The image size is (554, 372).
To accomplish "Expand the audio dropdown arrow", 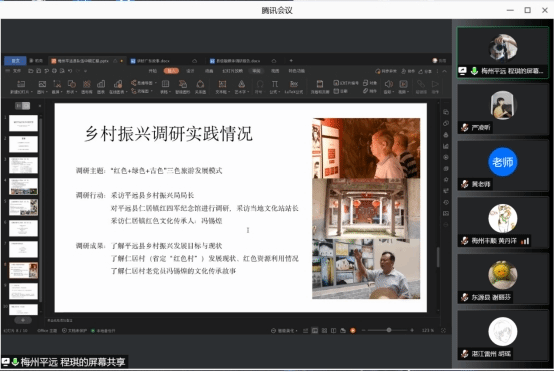I will (393, 92).
